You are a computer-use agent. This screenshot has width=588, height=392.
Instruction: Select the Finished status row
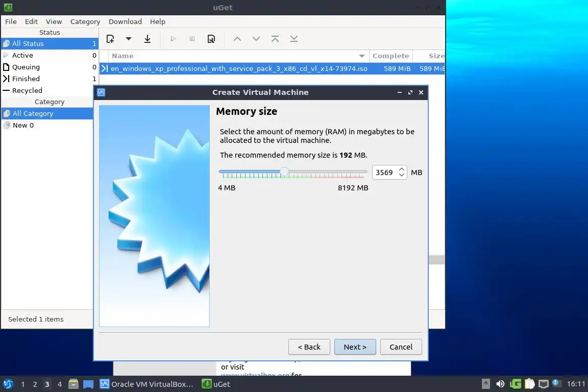click(50, 79)
